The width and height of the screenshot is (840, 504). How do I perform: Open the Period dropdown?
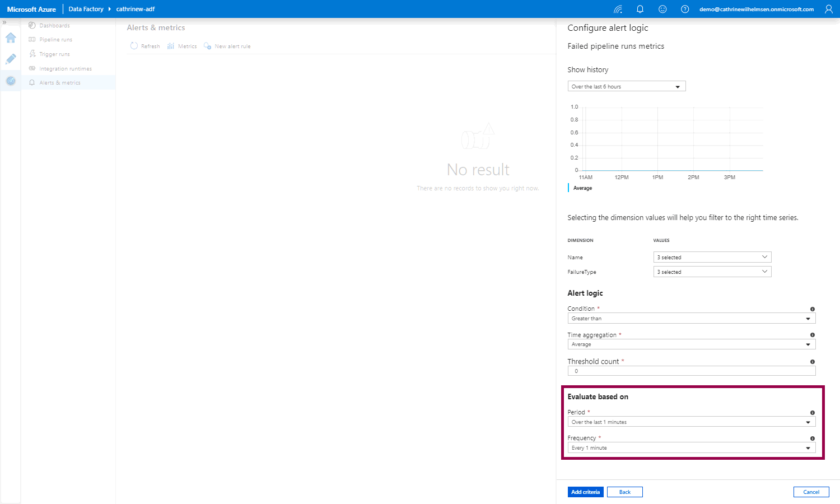click(x=691, y=422)
